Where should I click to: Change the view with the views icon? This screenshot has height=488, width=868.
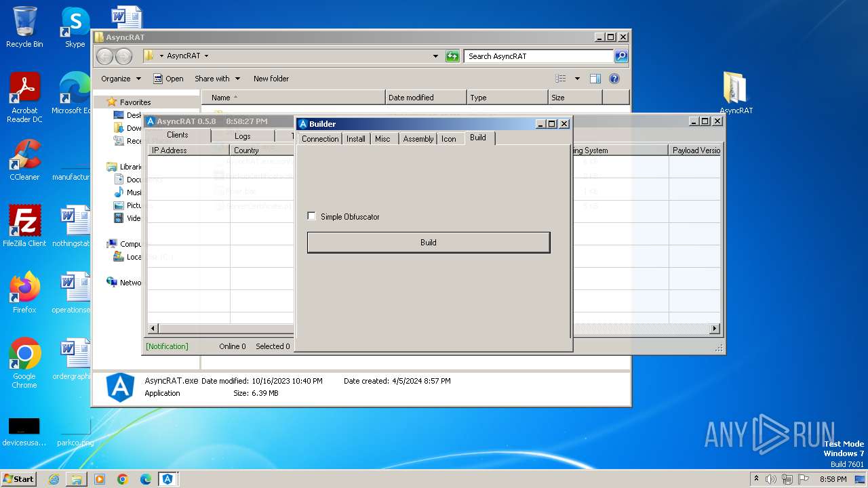pyautogui.click(x=561, y=79)
